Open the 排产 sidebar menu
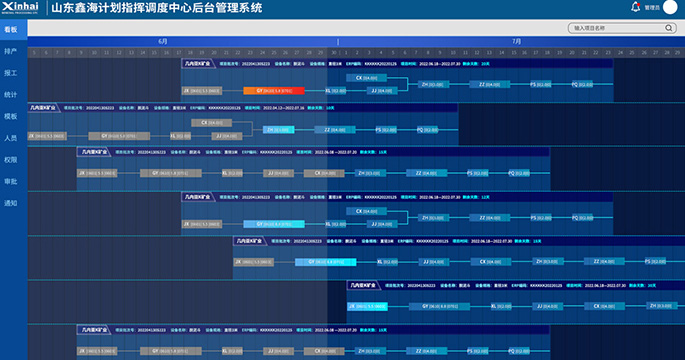 (11, 51)
